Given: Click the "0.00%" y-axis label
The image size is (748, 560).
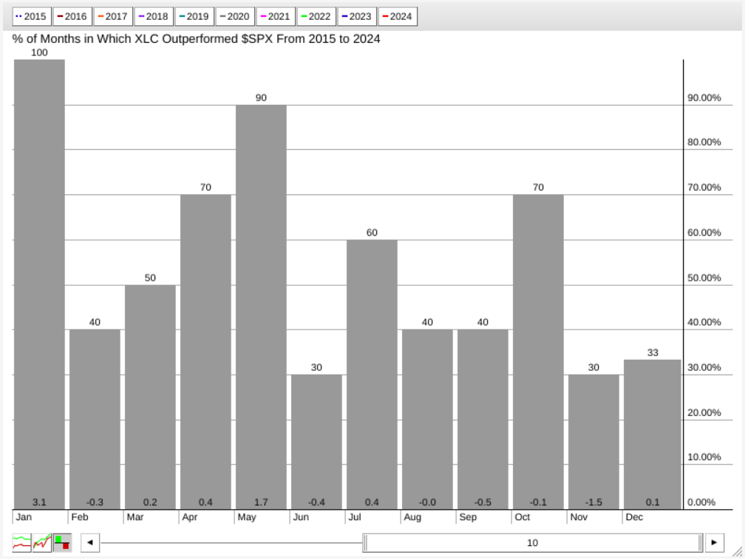Looking at the screenshot, I should point(703,504).
